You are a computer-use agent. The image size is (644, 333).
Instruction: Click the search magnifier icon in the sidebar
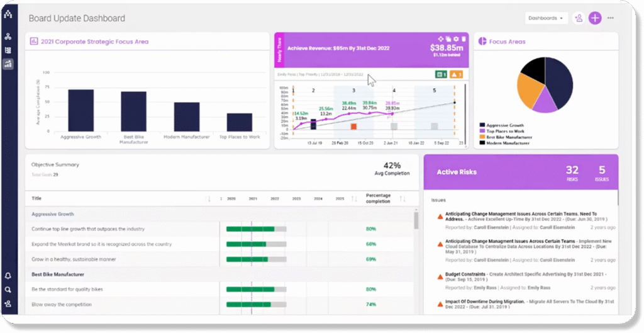pos(8,290)
